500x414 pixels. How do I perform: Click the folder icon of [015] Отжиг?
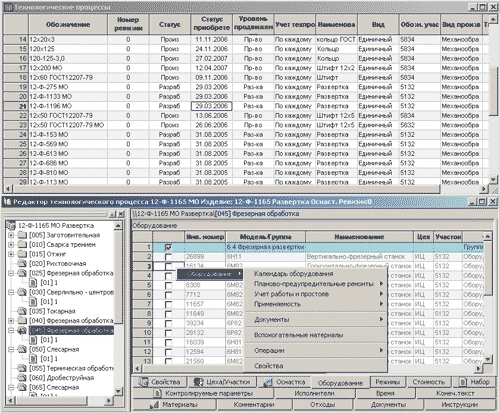[x=22, y=254]
